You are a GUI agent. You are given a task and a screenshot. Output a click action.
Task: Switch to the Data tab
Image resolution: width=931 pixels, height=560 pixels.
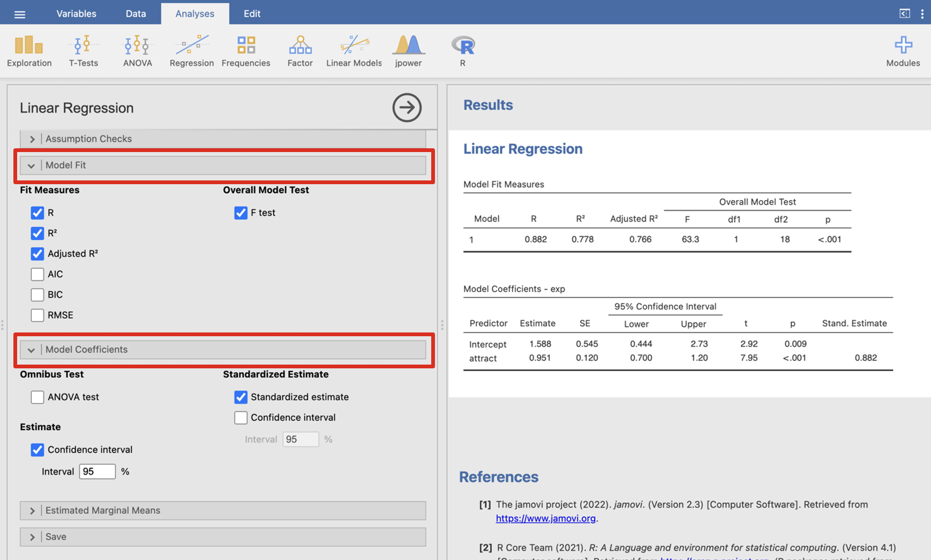136,13
